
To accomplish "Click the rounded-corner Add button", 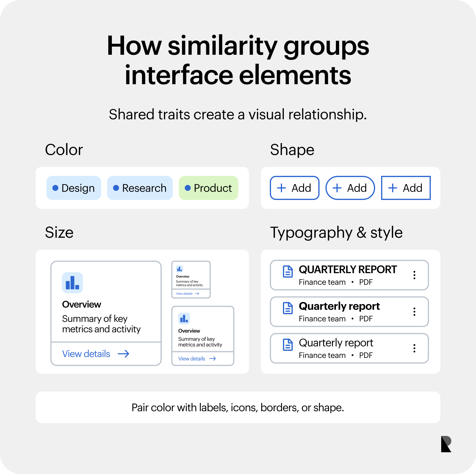I will [x=295, y=188].
